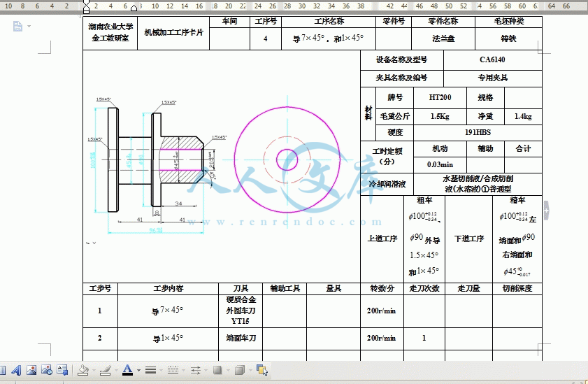Click the '工序号' header cell
Viewport: 588px width, 384px height.
pos(266,22)
